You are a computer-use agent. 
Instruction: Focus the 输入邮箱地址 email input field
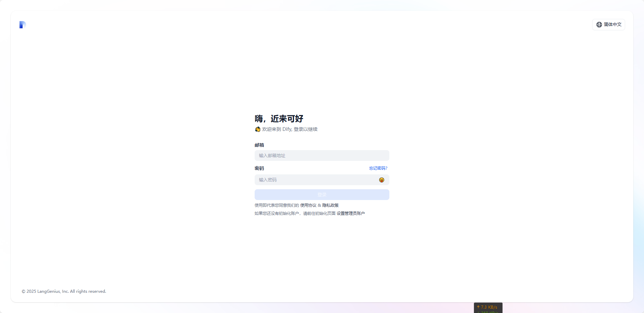pos(322,155)
